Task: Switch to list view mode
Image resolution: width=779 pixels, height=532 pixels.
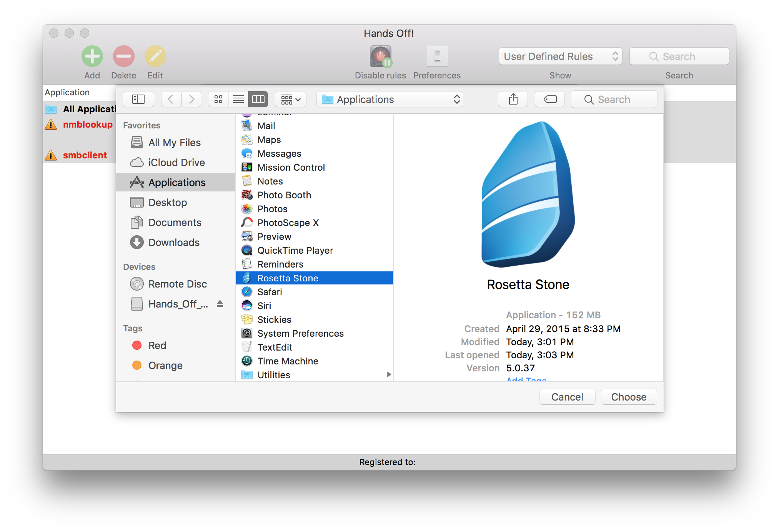Action: [238, 100]
